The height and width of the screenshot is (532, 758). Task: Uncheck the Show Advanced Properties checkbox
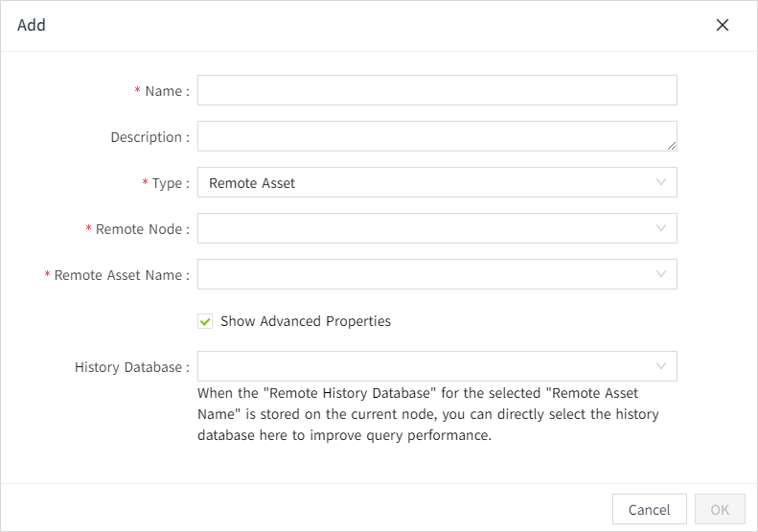[x=205, y=321]
